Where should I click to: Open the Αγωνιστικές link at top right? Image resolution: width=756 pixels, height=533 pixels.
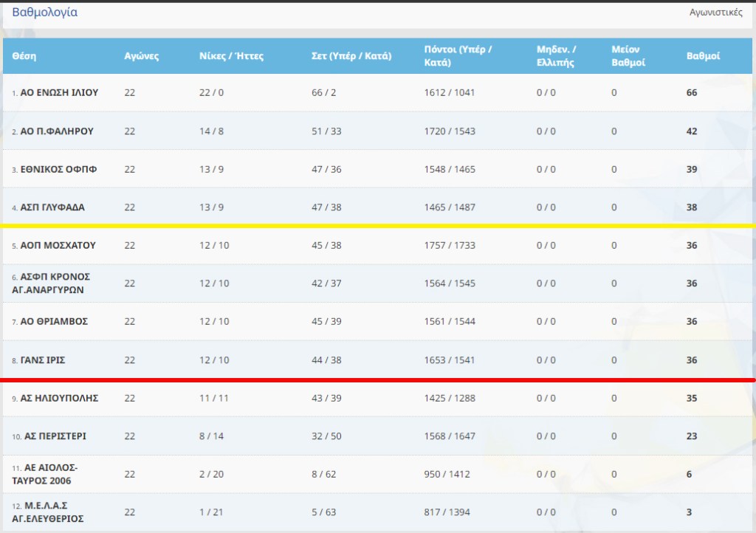click(x=715, y=13)
